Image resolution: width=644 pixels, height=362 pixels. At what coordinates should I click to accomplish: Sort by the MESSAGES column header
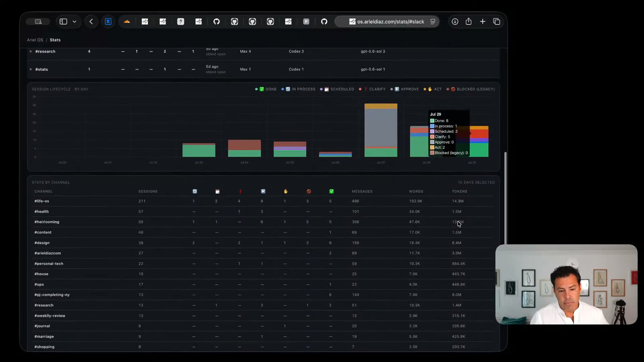coord(362,191)
